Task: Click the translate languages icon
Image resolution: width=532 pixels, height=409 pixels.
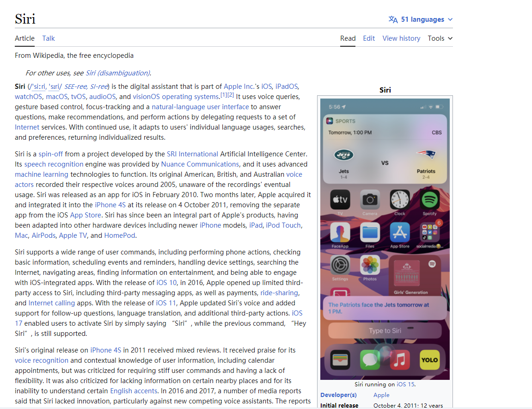Action: (393, 19)
